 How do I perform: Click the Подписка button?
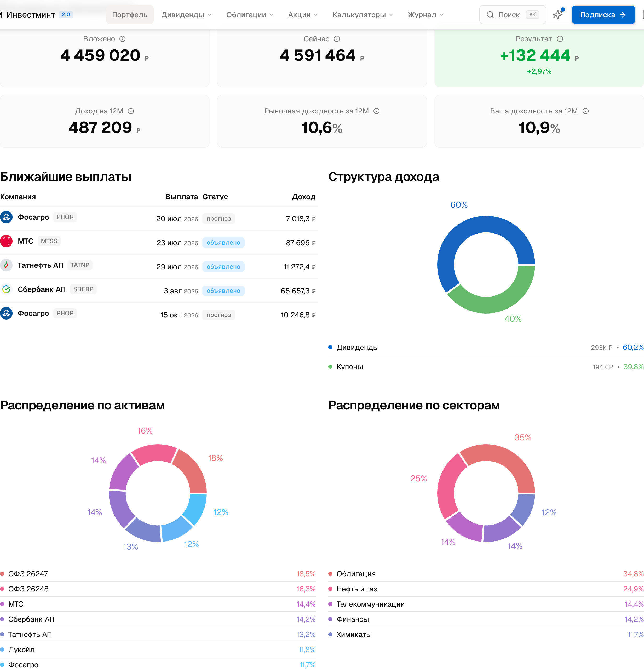[x=603, y=15]
